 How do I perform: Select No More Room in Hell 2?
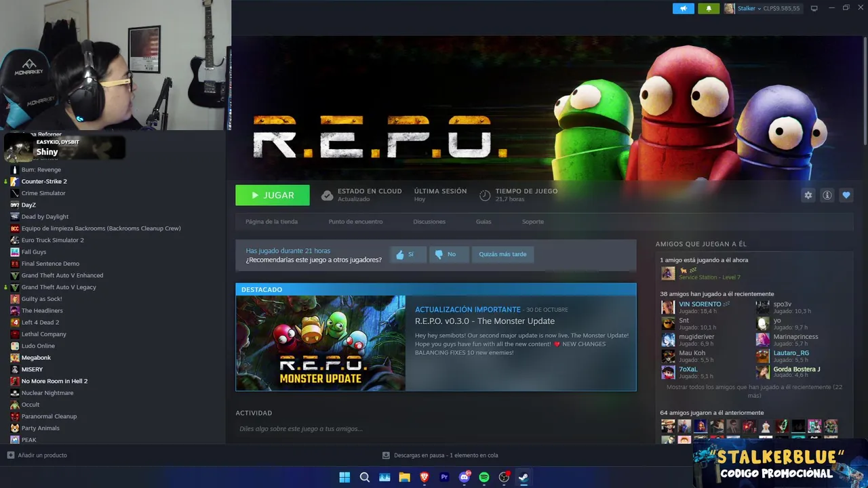click(54, 381)
